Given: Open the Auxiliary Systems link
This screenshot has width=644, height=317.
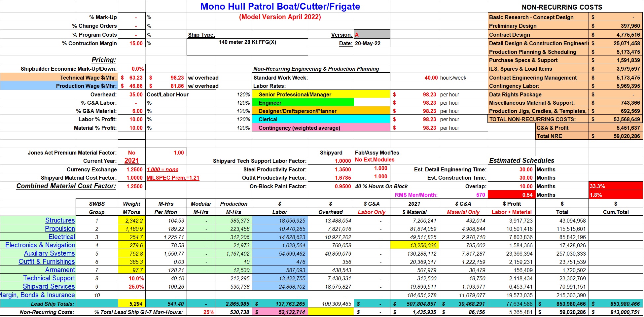Looking at the screenshot, I should coord(50,253).
